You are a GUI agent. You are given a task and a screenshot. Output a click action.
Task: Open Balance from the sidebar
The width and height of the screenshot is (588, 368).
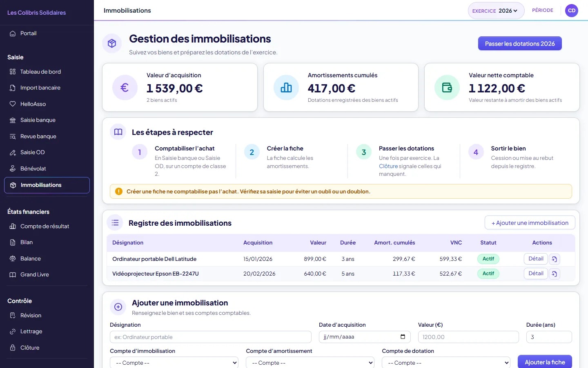point(47,259)
